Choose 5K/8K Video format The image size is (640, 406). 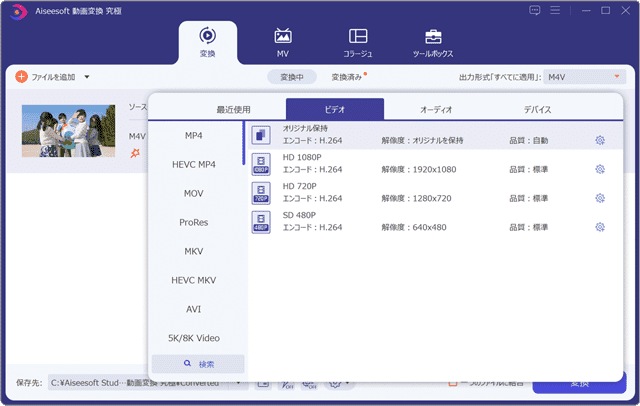pos(193,338)
